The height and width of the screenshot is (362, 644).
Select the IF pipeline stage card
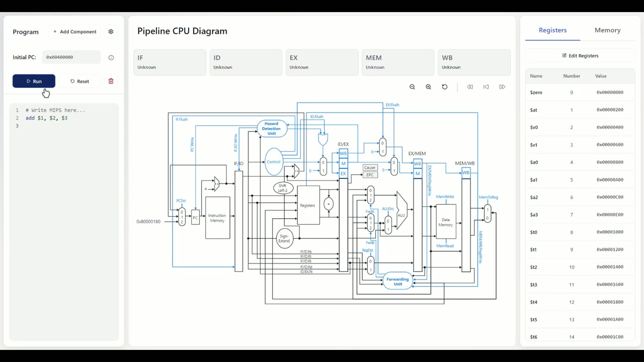pyautogui.click(x=170, y=62)
